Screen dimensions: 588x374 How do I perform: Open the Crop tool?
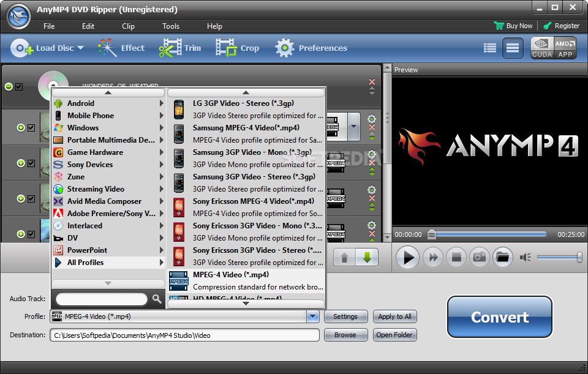[237, 48]
